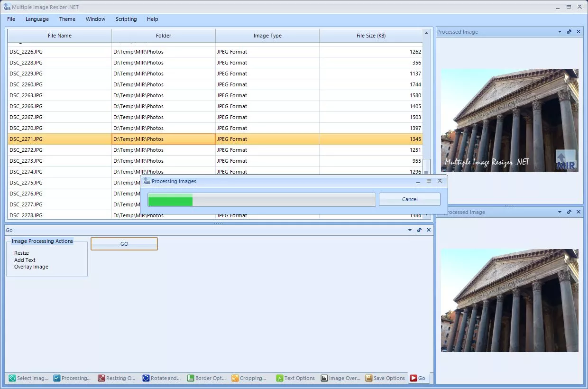Select the Overlay Image action
This screenshot has width=588, height=389.
point(31,267)
